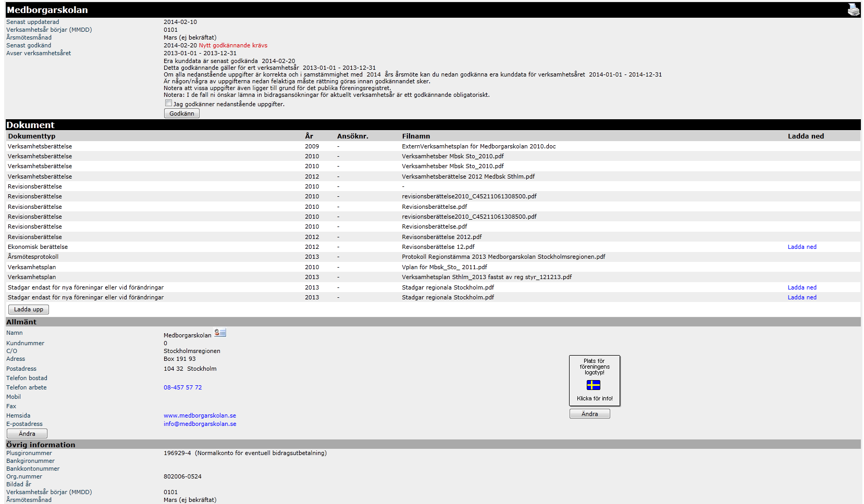This screenshot has width=864, height=504.
Task: Click the address value 'Box 191 93'
Action: [180, 359]
